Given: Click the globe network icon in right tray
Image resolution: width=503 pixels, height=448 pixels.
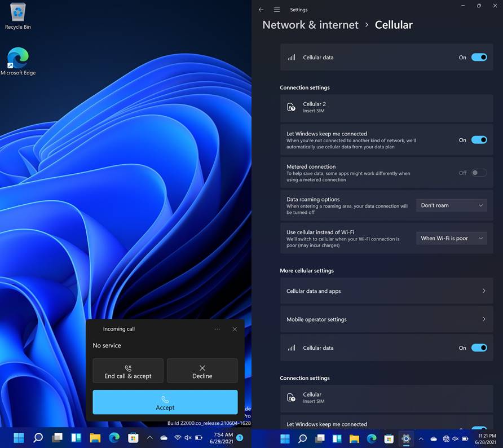Looking at the screenshot, I should click(x=446, y=439).
